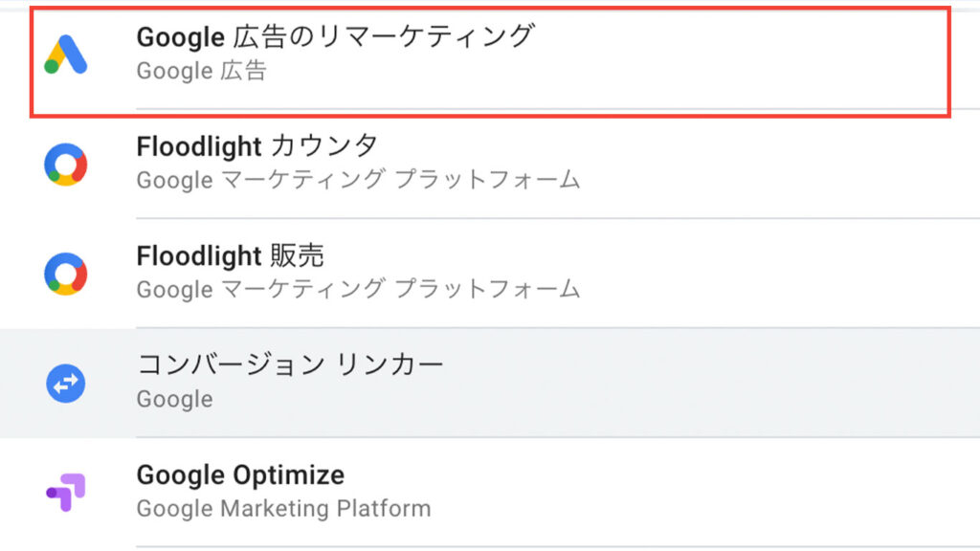This screenshot has width=980, height=551.
Task: Click the Google Ads logo icon
Action: (66, 55)
